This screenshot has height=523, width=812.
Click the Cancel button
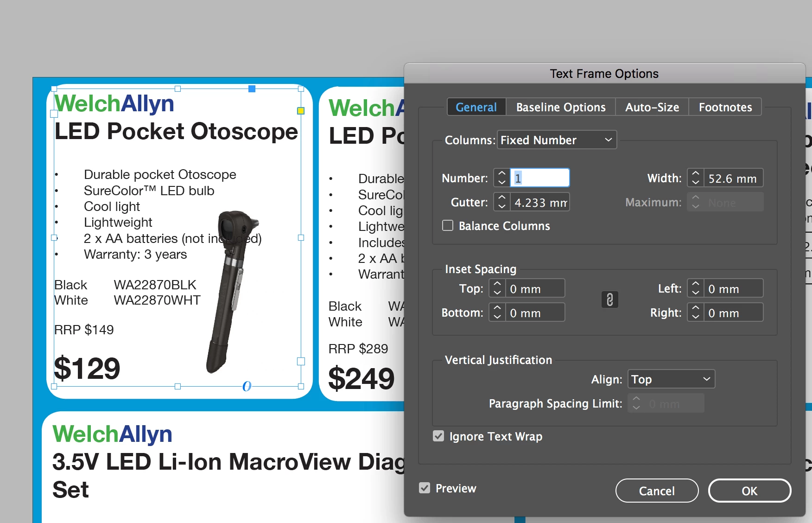[x=657, y=491]
